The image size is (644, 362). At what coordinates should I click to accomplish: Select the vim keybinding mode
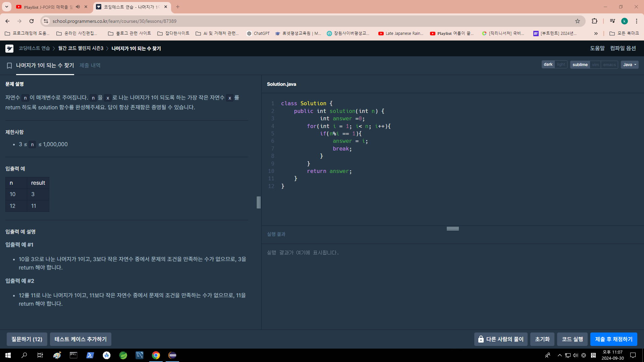pos(595,65)
